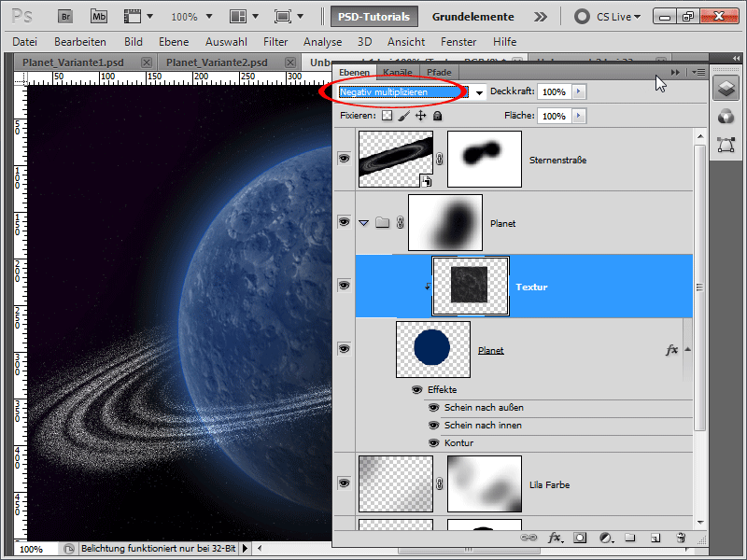Collapse the panel with double arrows
Viewport: 747px width, 560px height.
point(675,73)
